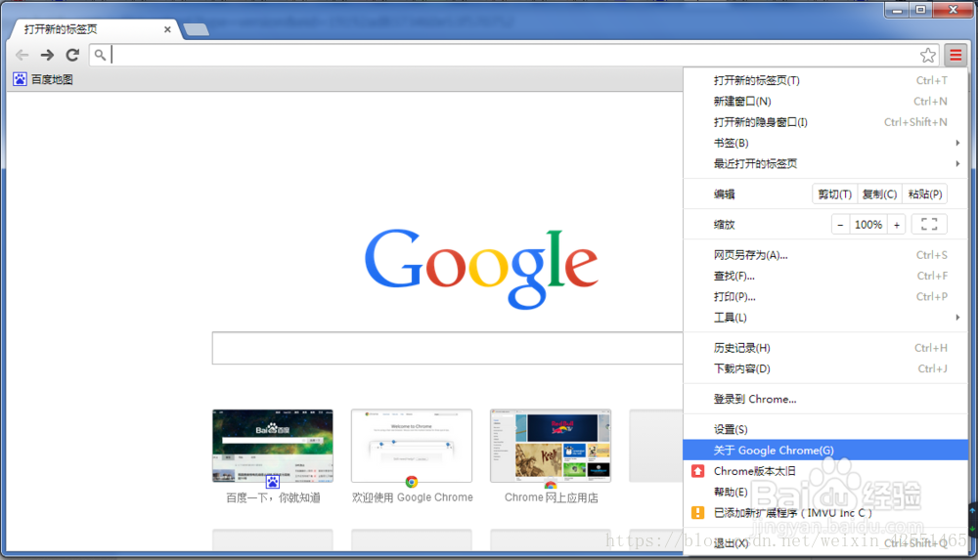
Task: Click the Google logo
Action: click(x=481, y=269)
